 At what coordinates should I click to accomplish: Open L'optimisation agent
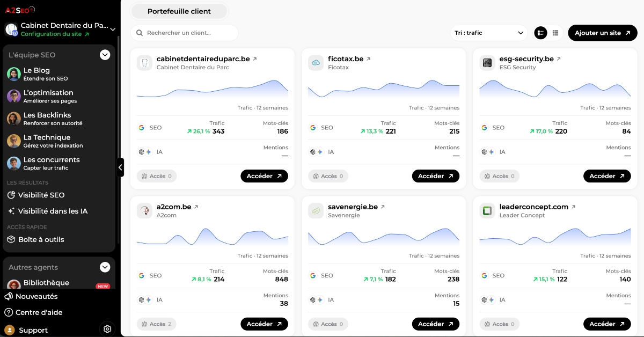tap(48, 96)
